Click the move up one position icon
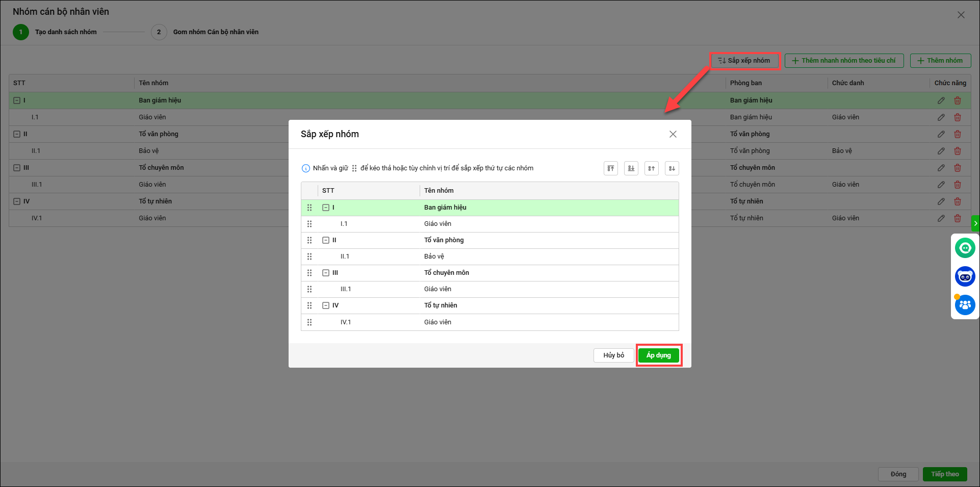Screen dimensions: 980x487 coord(651,168)
